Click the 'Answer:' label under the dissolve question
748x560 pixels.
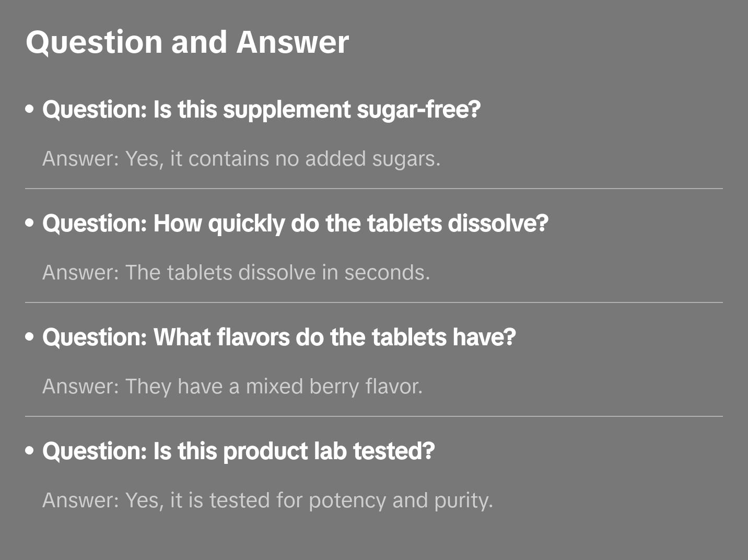(81, 273)
